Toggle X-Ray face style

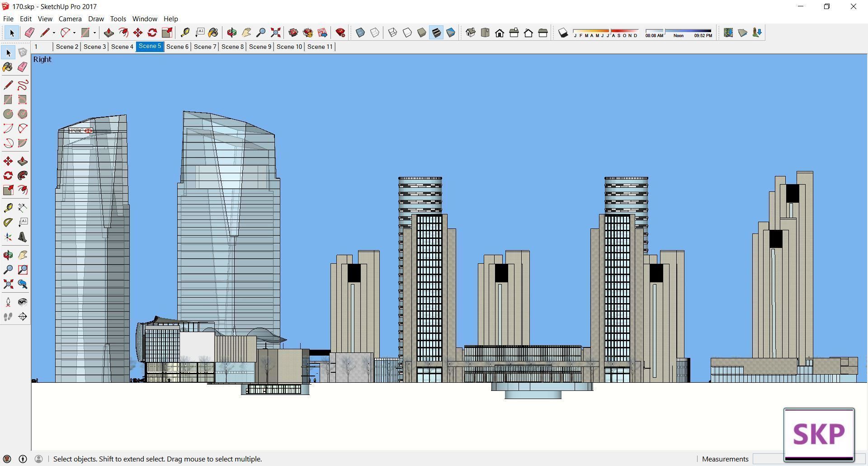pyautogui.click(x=360, y=33)
